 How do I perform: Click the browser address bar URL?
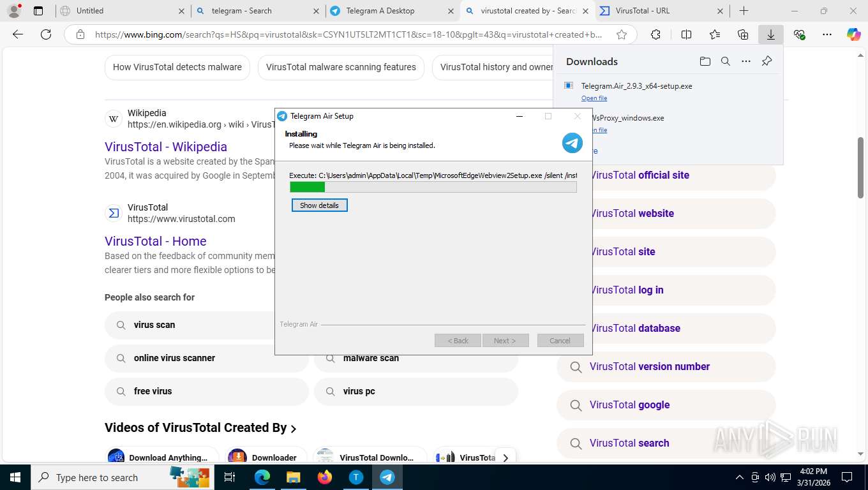pos(348,34)
